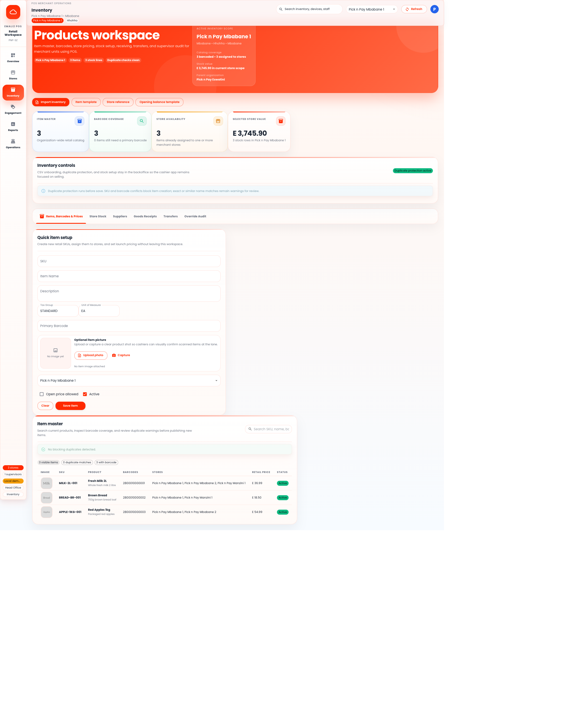Click the Apples product thumbnail
The width and height of the screenshot is (588, 707).
[x=46, y=512]
